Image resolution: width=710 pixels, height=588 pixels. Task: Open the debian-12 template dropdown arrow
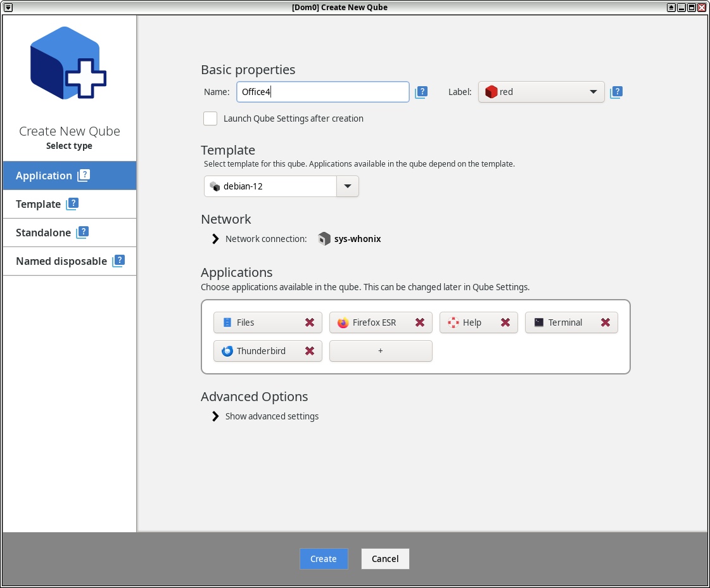348,186
